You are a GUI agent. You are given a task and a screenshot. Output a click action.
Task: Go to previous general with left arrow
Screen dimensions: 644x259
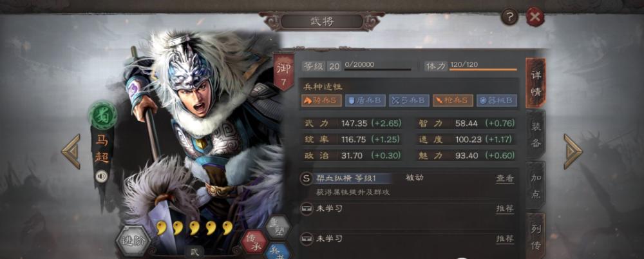(71, 151)
